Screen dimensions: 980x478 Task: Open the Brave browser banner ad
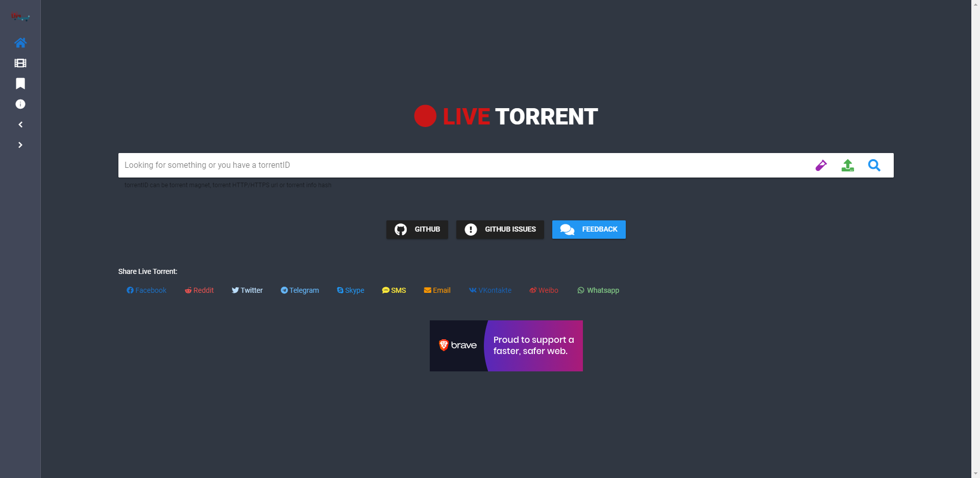506,346
